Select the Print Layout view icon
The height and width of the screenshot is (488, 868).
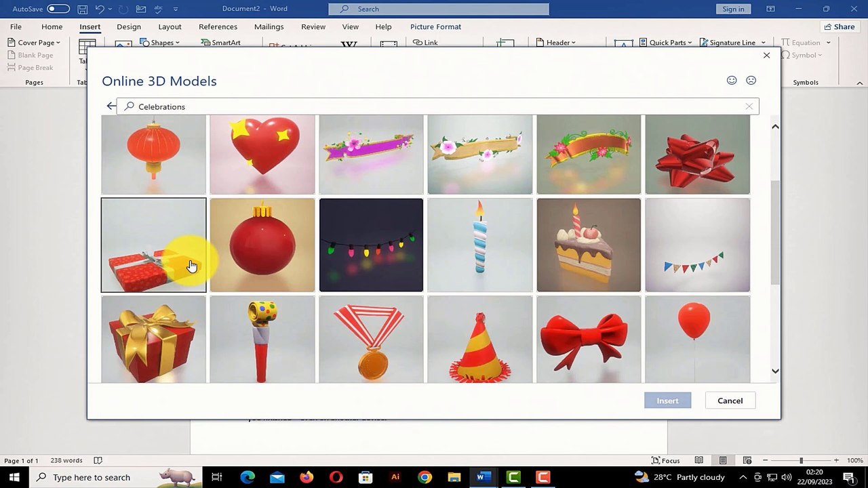click(723, 460)
